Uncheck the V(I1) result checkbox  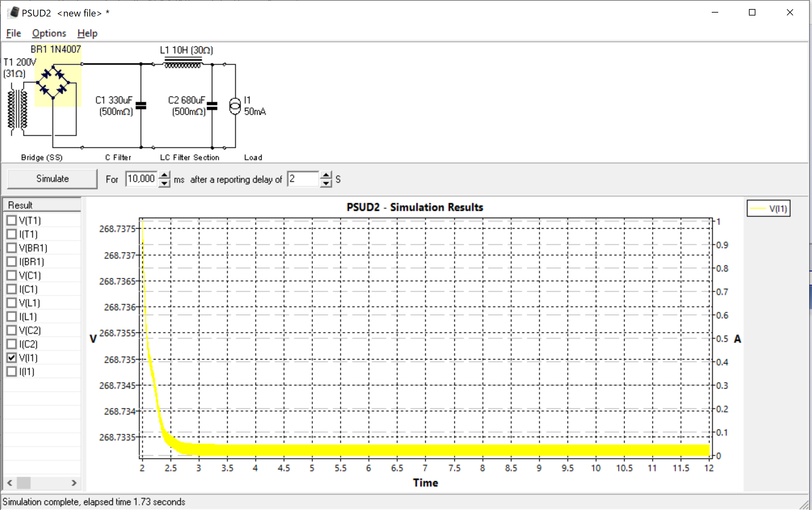(x=11, y=358)
